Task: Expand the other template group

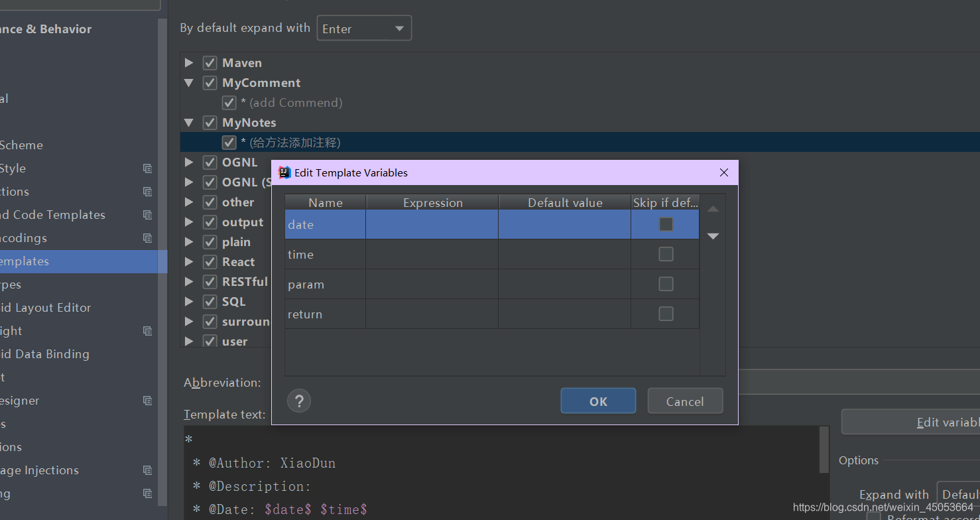Action: click(189, 202)
